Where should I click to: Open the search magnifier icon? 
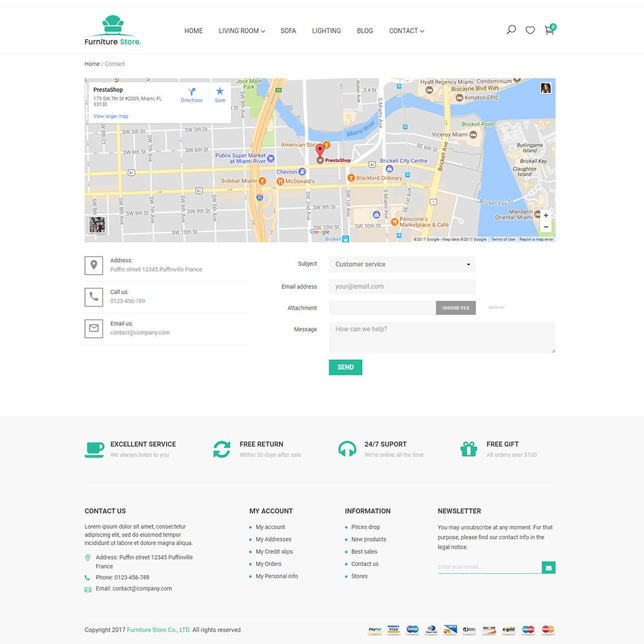[x=511, y=30]
